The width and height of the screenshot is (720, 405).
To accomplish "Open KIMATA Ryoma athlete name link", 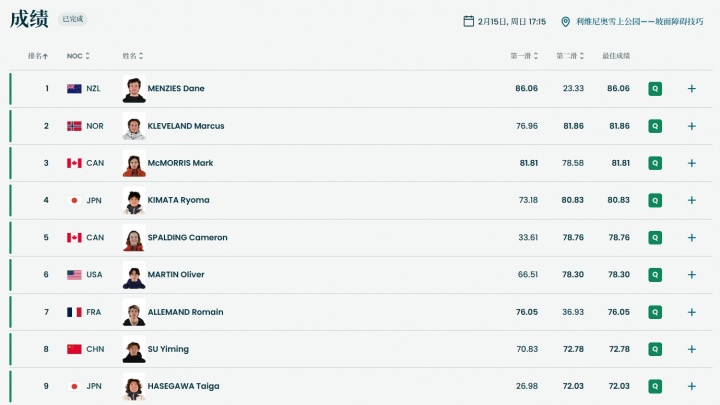I will click(x=178, y=200).
